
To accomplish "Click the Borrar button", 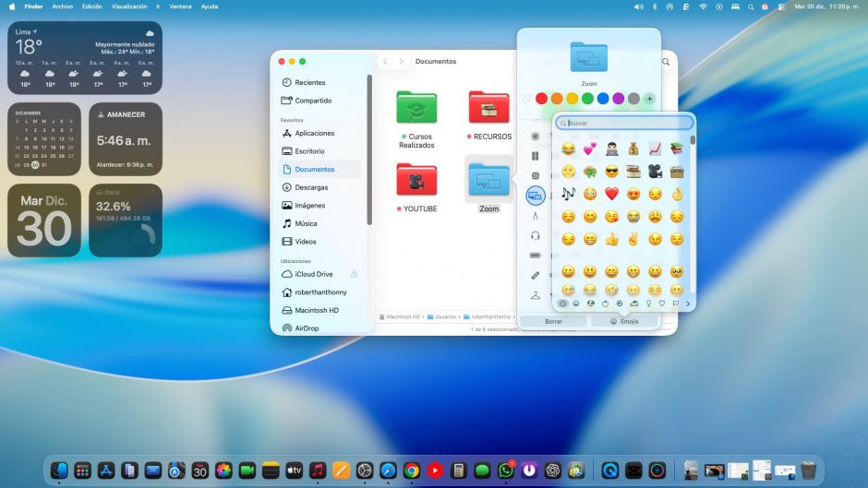I will (553, 321).
